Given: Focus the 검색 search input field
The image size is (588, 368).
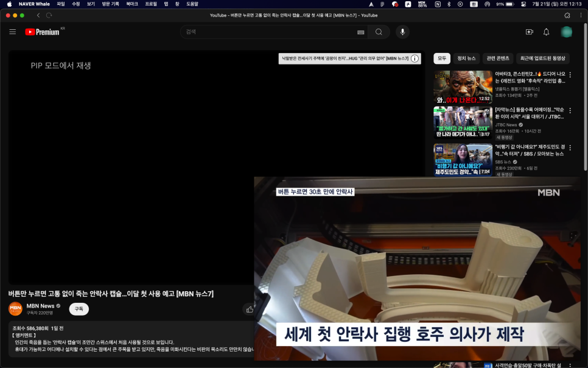Looking at the screenshot, I should (270, 32).
